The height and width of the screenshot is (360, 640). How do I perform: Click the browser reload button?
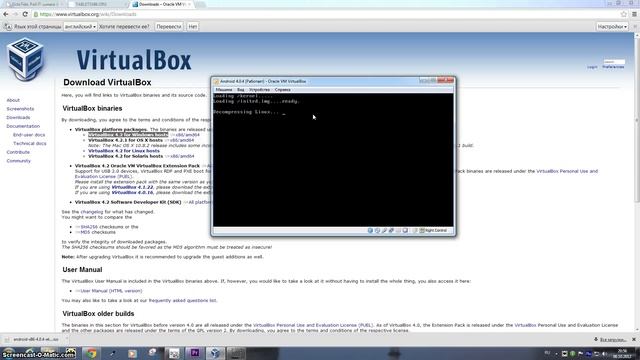tap(25, 14)
